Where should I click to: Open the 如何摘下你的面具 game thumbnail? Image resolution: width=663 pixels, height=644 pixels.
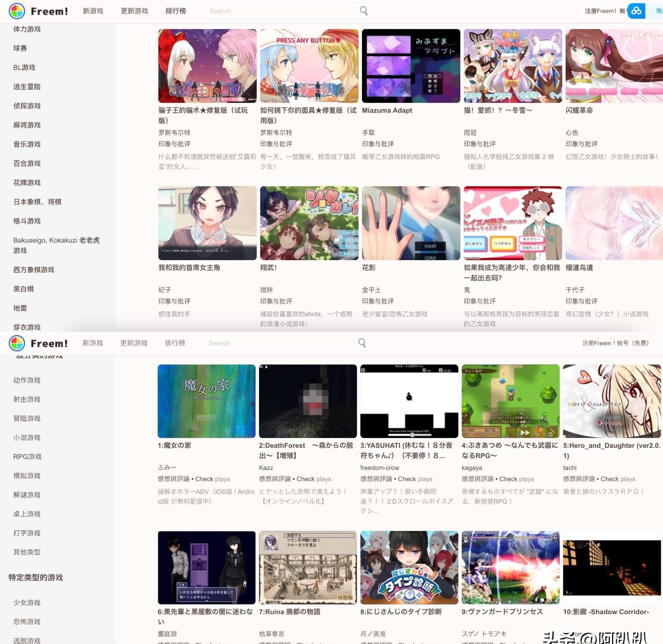309,66
